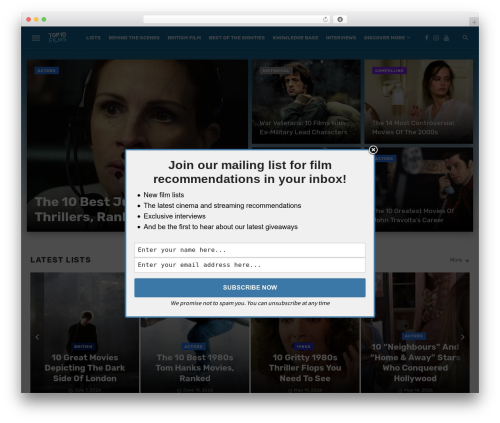Click the dark circle icon beside the address bar
Image resolution: width=500 pixels, height=423 pixels.
(340, 20)
